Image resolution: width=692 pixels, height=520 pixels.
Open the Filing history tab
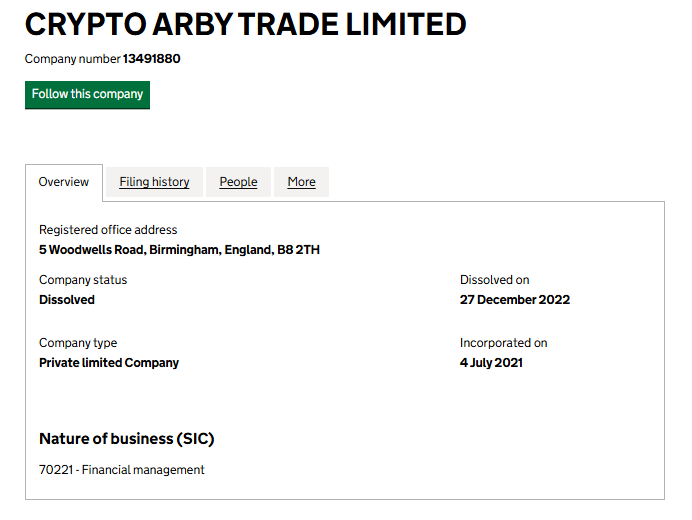tap(154, 182)
